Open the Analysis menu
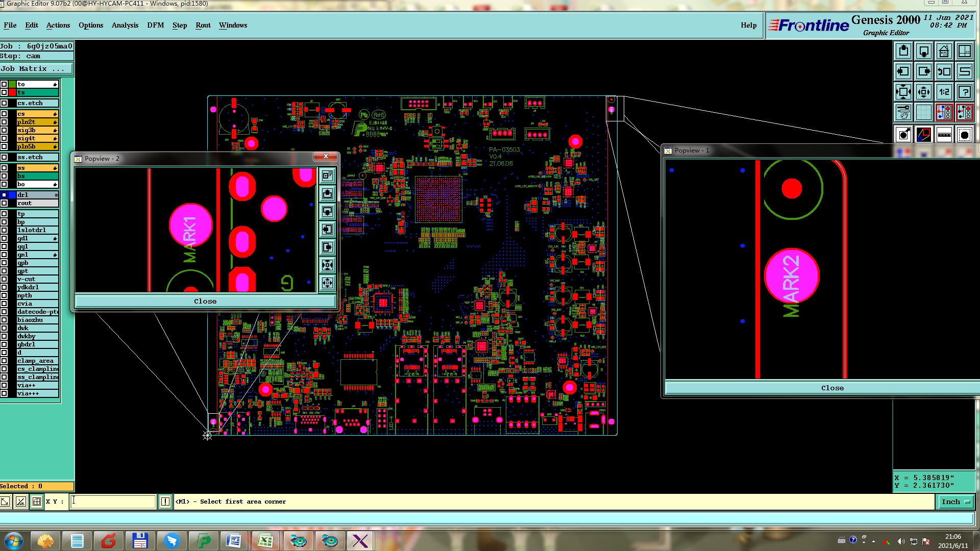The image size is (980, 551). pyautogui.click(x=125, y=25)
